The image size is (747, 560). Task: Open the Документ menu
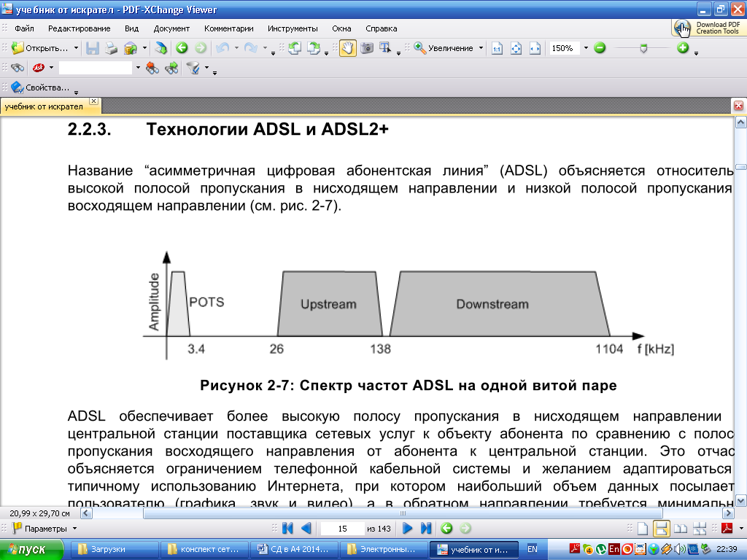pos(171,28)
